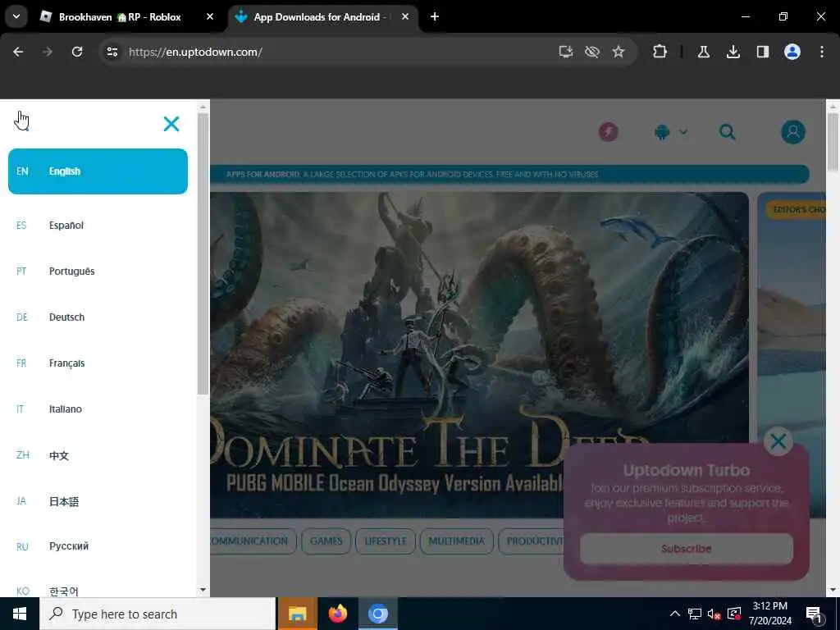
Task: Click the main page vertical scrollbar
Action: coord(833,143)
